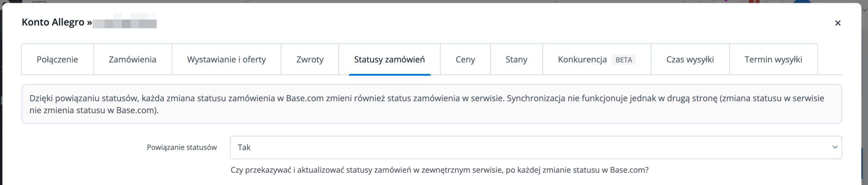Open the Połączenie tab

tap(57, 59)
